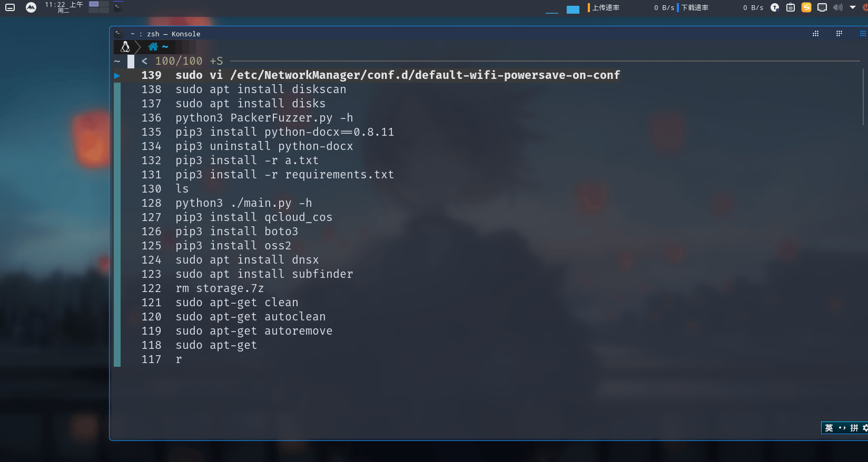Click the mountain logo icon in top panel
This screenshot has width=868, height=462.
click(31, 7)
